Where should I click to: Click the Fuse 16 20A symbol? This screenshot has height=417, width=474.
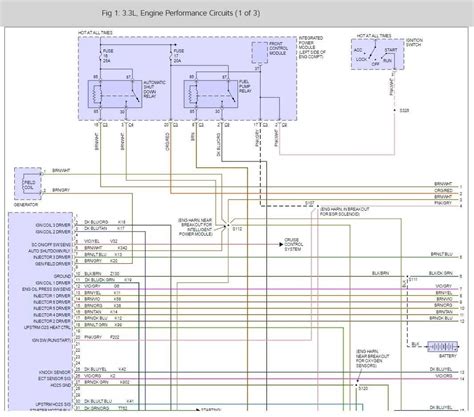100,56
